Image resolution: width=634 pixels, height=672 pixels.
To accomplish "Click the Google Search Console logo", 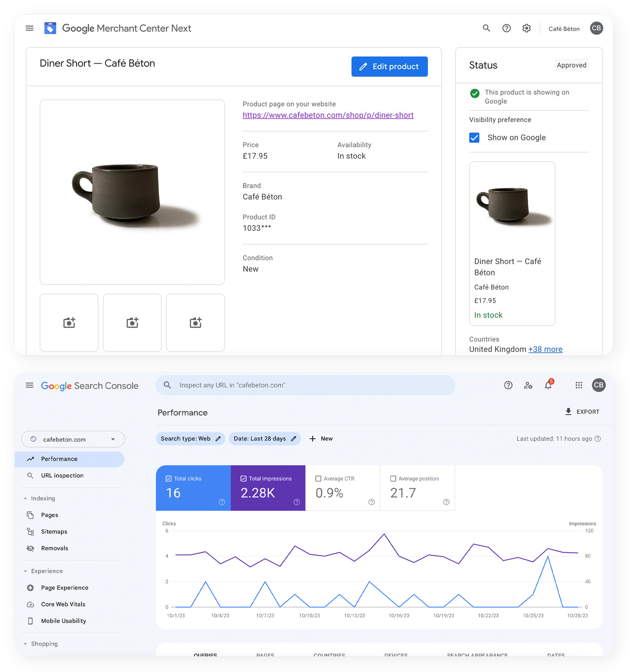I will (x=89, y=386).
